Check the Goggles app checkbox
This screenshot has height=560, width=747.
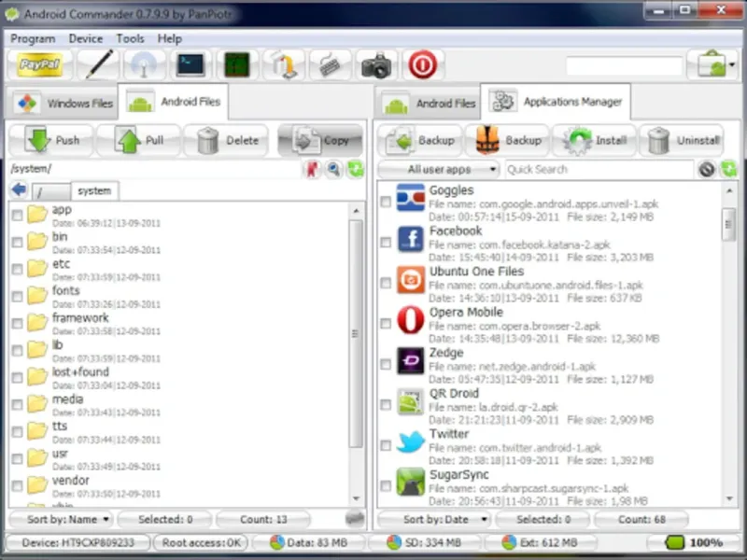tap(386, 202)
